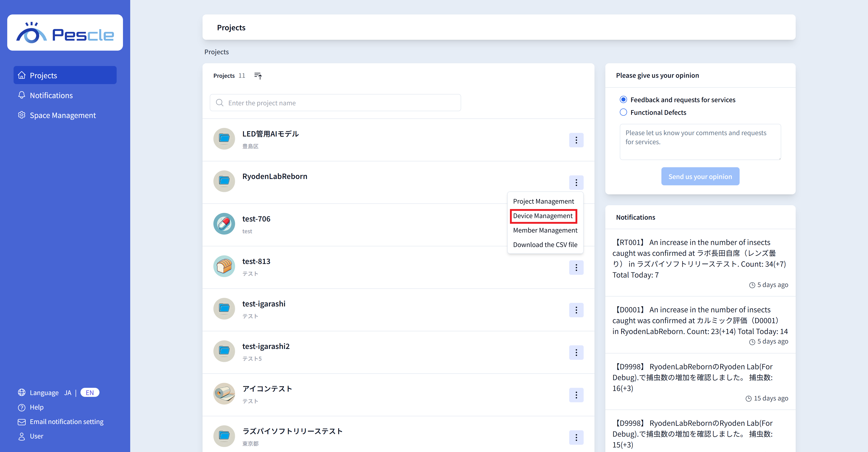The width and height of the screenshot is (868, 452).
Task: Open the RyodenLabReborn project
Action: tap(275, 177)
